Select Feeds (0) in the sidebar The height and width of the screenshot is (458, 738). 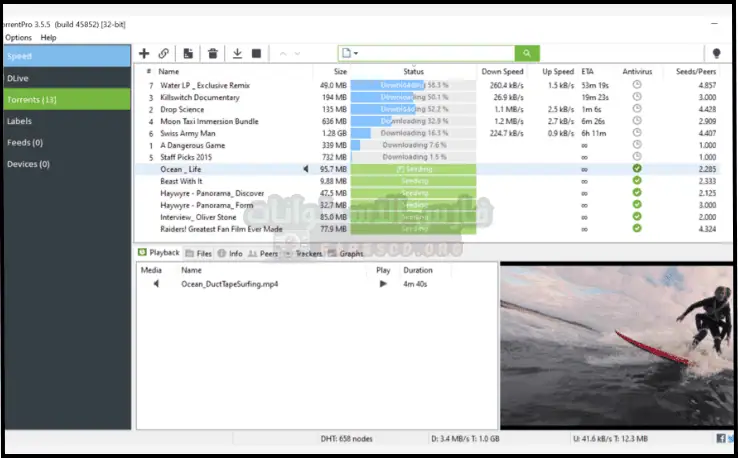[26, 142]
